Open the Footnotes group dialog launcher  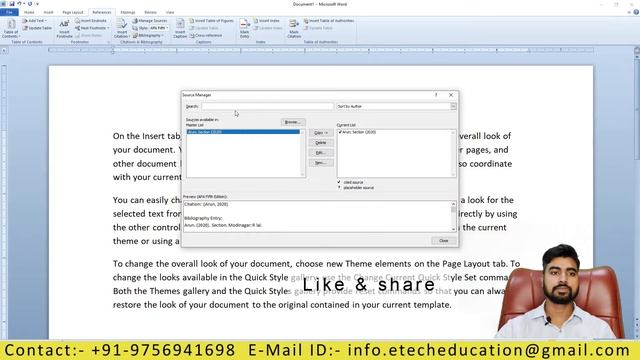pos(109,42)
